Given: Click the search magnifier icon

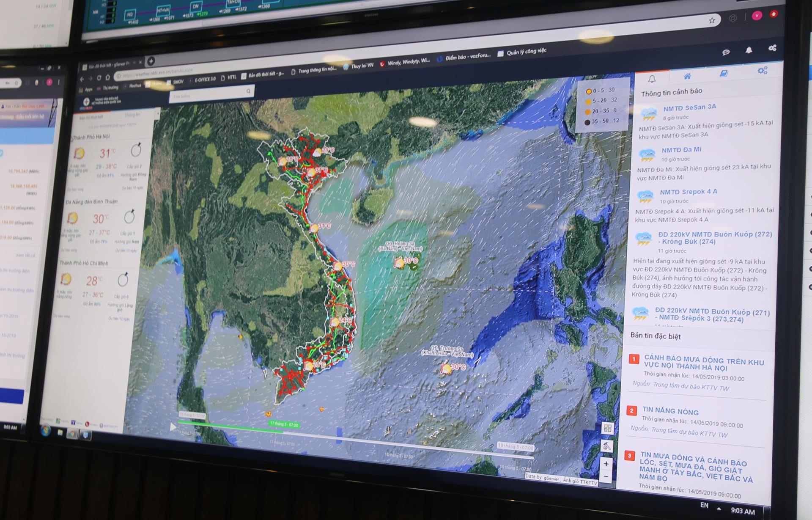Looking at the screenshot, I should coord(248,91).
